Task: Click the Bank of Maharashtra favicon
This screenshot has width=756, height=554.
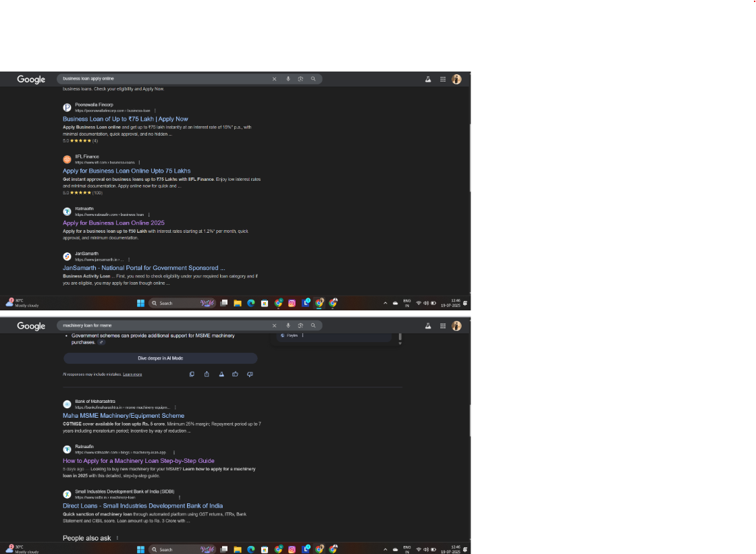Action: coord(67,404)
